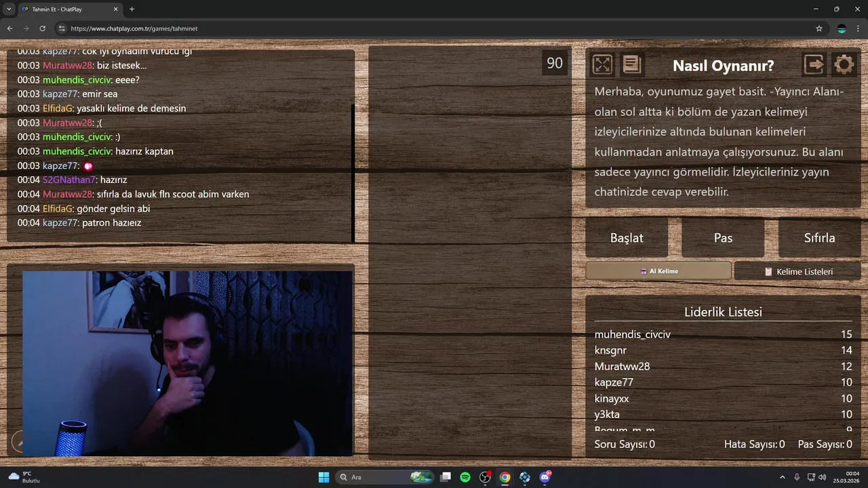Click S2GNathan7 username in chat
Viewport: 868px width, 488px height.
click(68, 180)
